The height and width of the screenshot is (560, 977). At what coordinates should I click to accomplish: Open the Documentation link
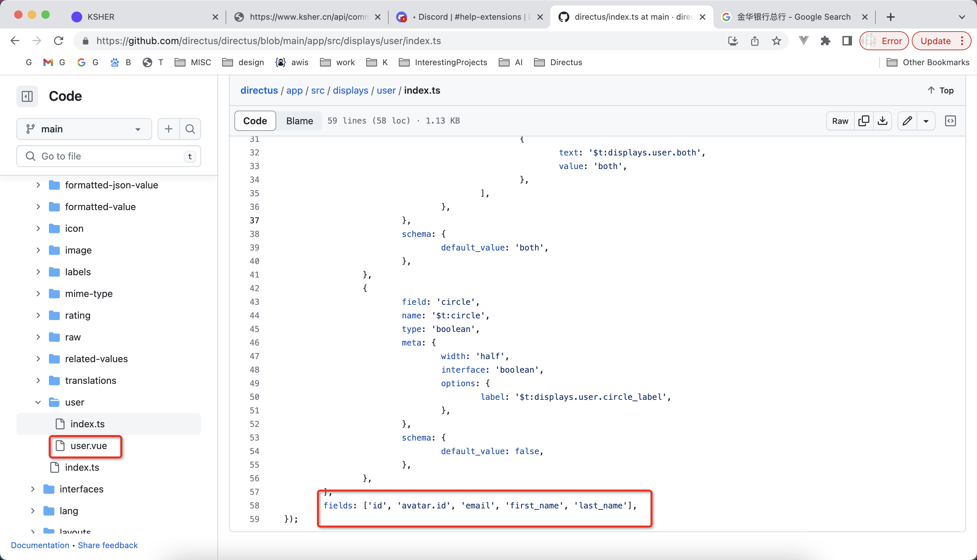(x=40, y=545)
